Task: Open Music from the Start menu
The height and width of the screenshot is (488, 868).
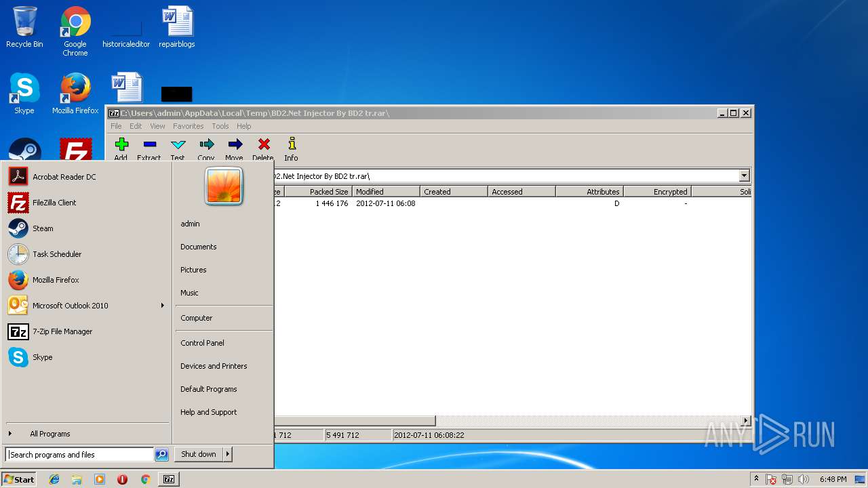Action: 189,293
